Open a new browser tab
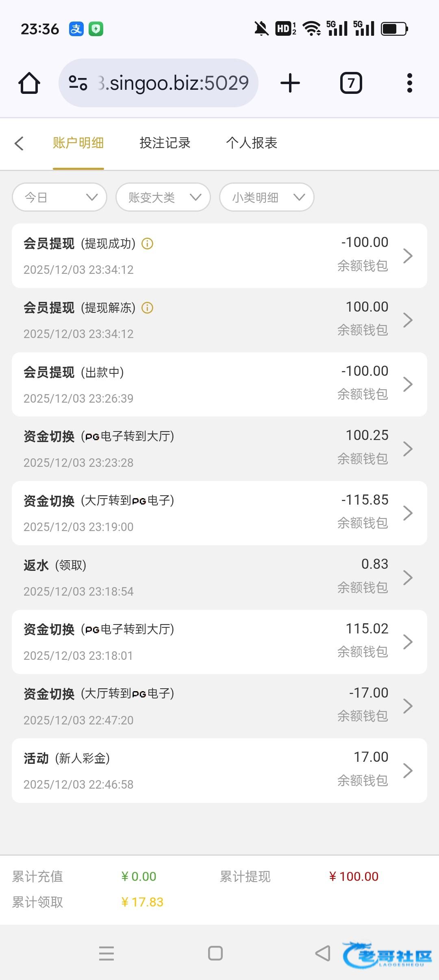 coord(290,83)
